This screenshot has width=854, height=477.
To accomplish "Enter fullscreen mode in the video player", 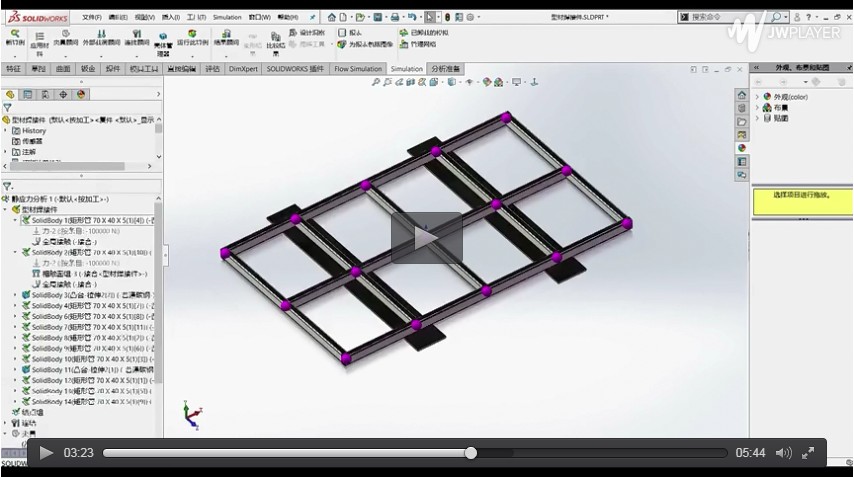I will click(808, 453).
